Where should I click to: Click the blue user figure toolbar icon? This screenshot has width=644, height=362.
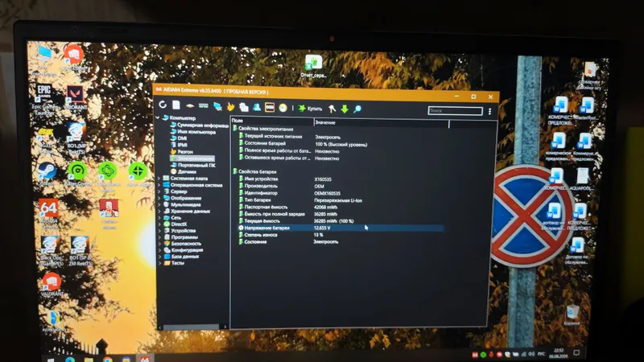coord(257,107)
